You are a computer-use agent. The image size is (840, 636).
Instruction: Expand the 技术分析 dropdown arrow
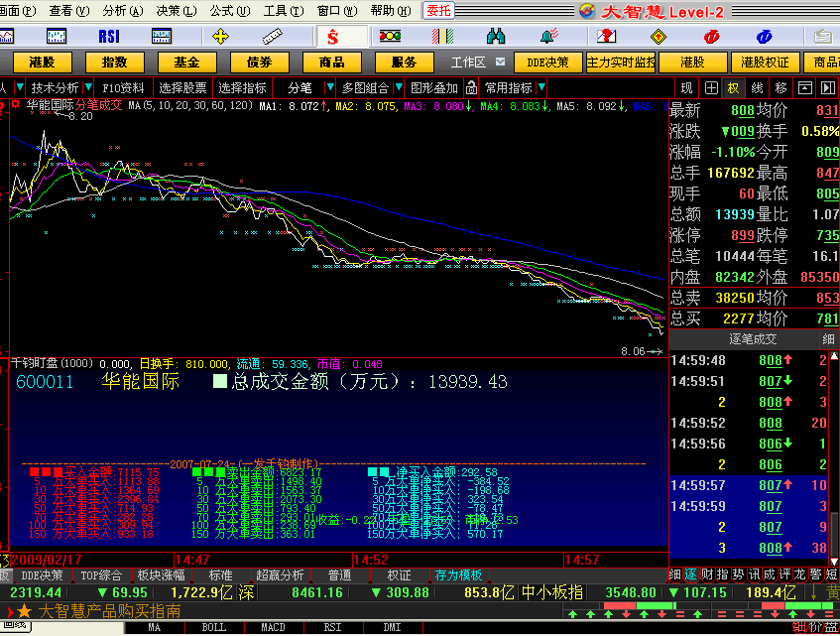point(88,86)
